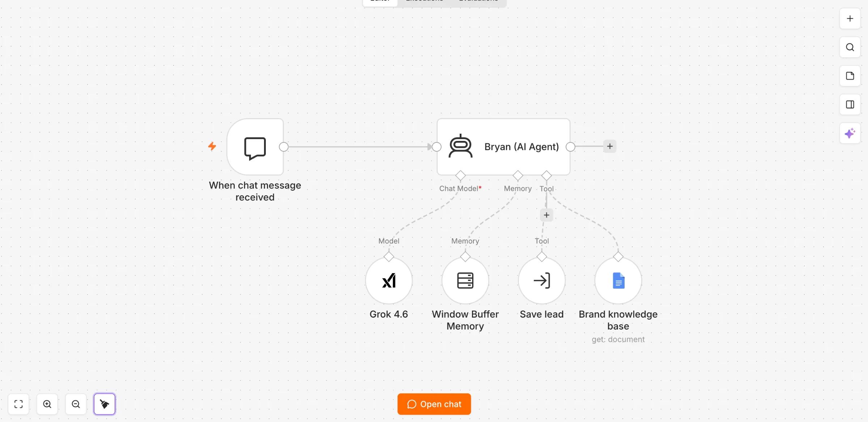The height and width of the screenshot is (422, 868).
Task: Select the 'Brand knowledge base' label
Action: pyautogui.click(x=618, y=320)
